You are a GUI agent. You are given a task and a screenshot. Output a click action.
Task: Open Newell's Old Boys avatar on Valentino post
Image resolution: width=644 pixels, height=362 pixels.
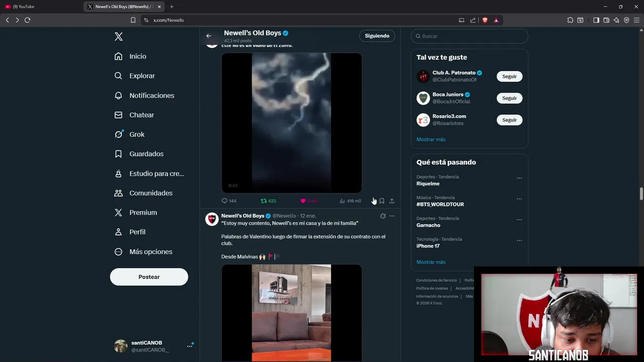(212, 219)
